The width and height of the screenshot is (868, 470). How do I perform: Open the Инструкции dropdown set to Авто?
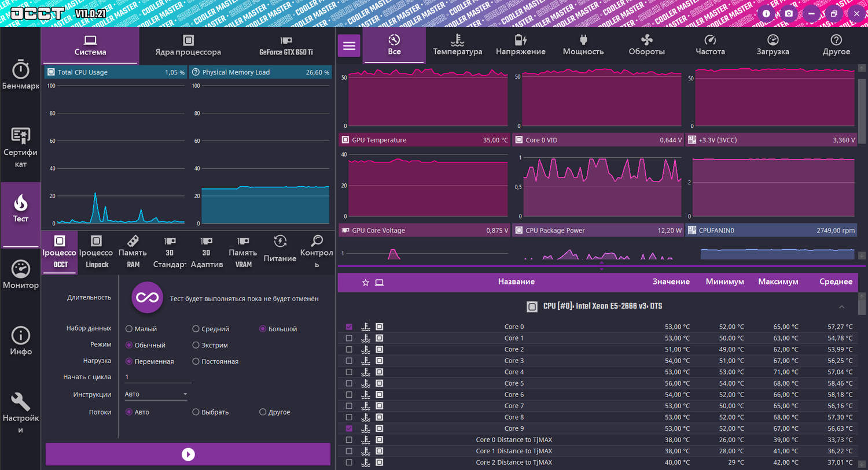[x=157, y=394]
